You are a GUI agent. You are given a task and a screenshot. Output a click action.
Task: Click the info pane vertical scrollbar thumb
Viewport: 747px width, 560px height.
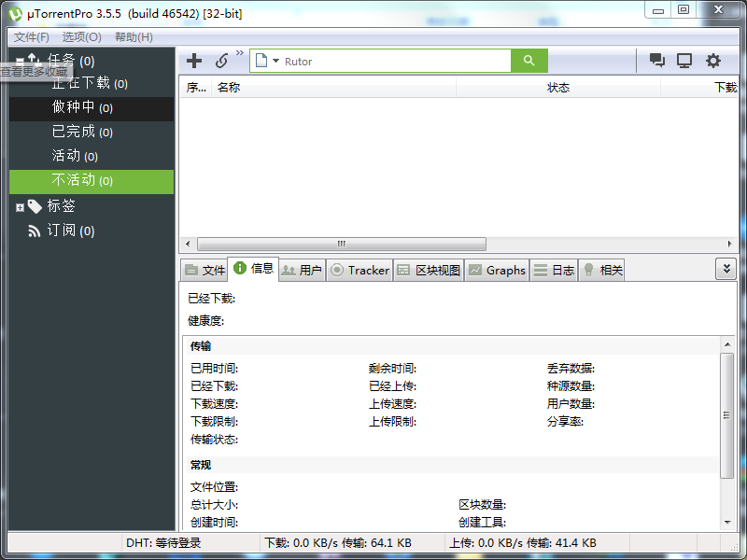pos(727,415)
